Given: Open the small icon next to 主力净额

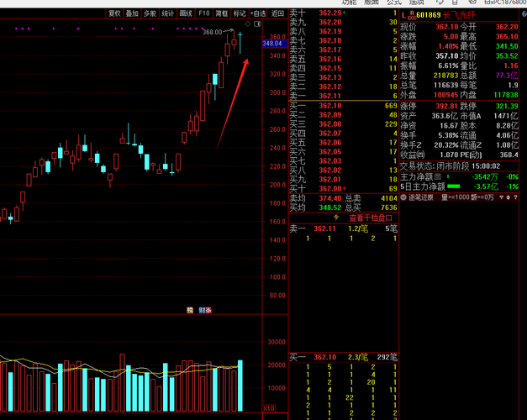Looking at the screenshot, I should (438, 176).
